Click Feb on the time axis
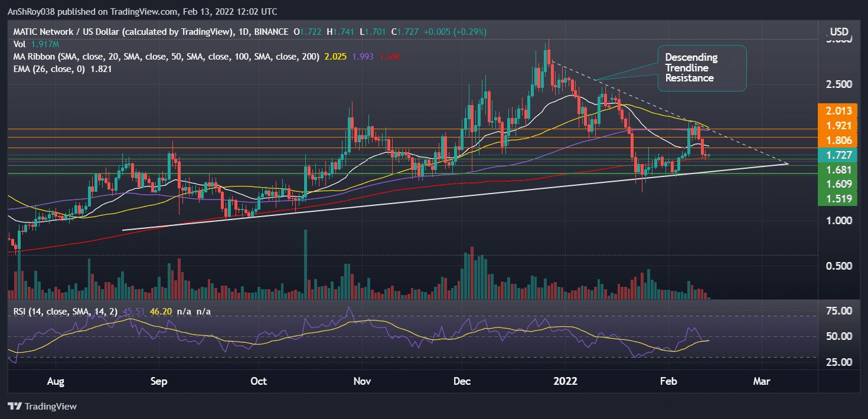Screen dimensions: 868x419 point(668,381)
